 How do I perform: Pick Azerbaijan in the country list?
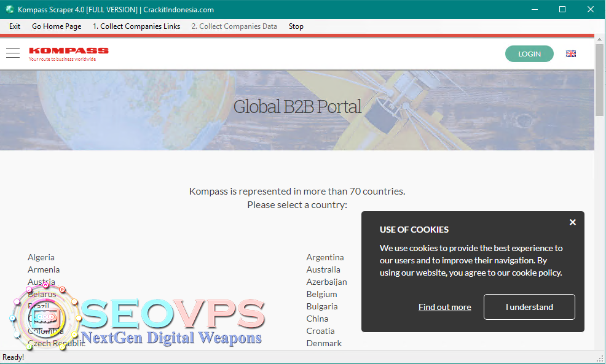coord(326,282)
